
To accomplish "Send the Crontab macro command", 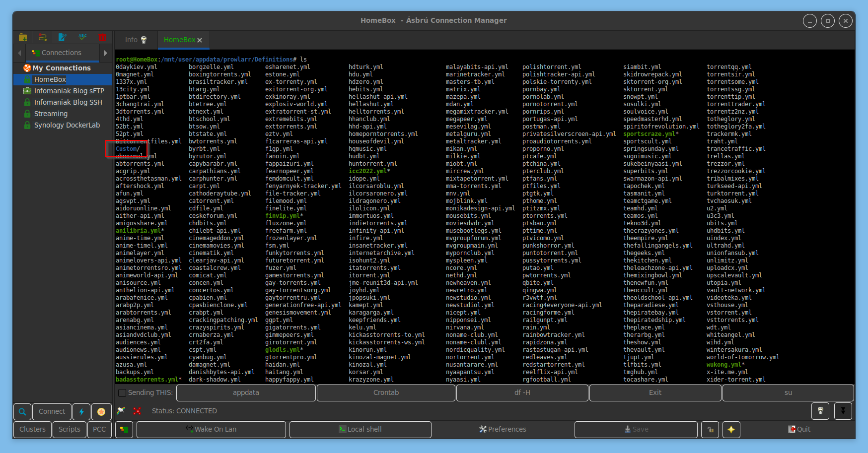I will coord(386,393).
